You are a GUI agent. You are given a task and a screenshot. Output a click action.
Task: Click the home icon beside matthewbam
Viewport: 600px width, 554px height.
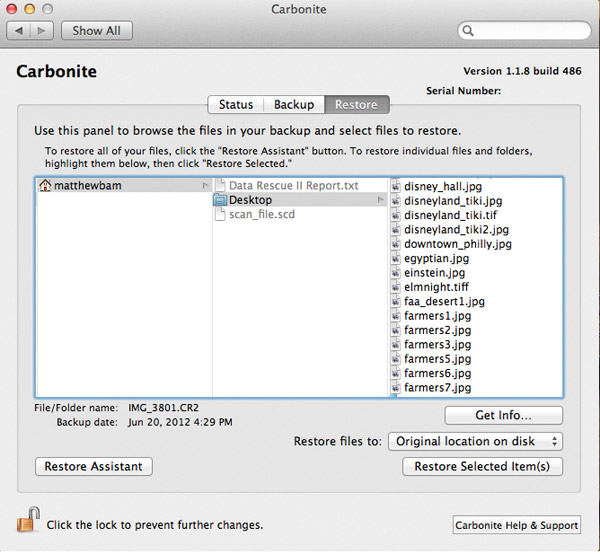click(x=45, y=186)
